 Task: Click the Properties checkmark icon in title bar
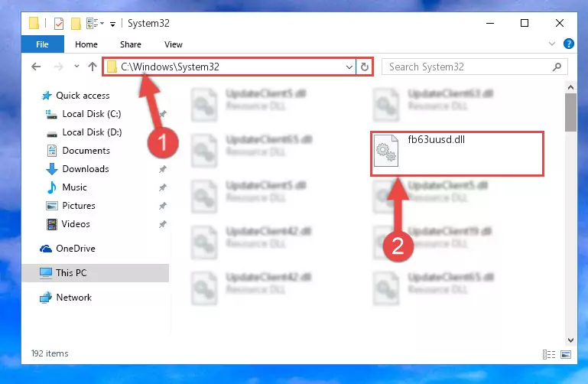(x=59, y=24)
